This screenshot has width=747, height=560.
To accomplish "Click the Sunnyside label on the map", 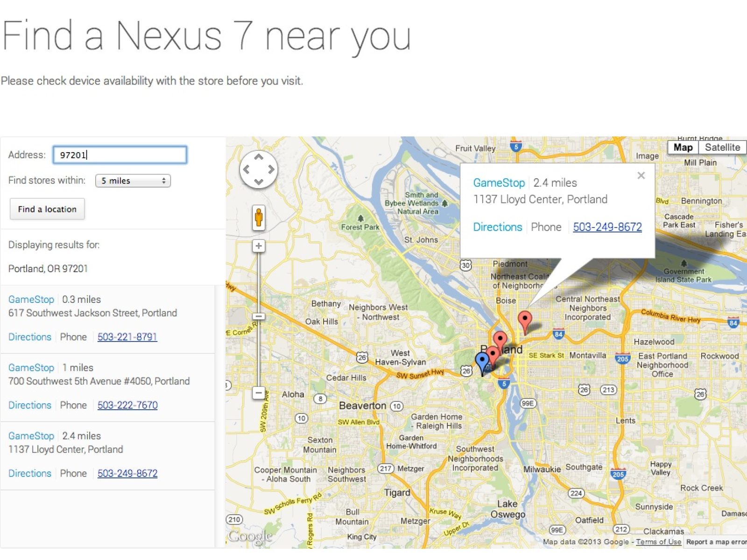I will tap(654, 507).
